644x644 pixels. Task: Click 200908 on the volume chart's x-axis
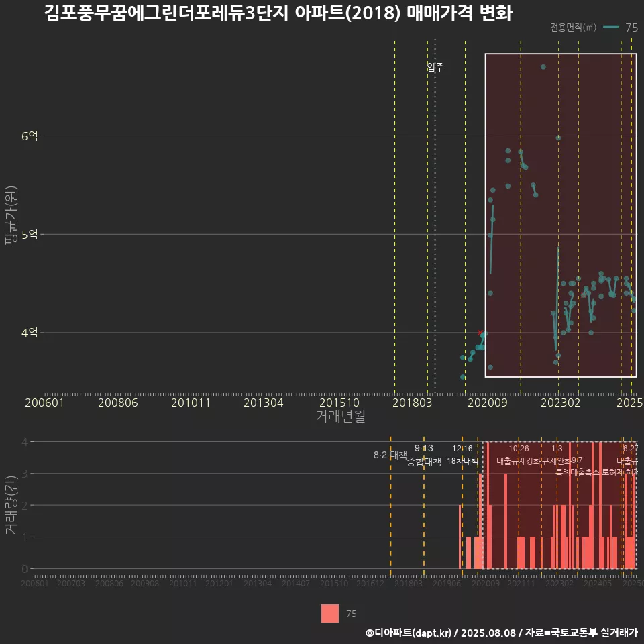pos(145,583)
